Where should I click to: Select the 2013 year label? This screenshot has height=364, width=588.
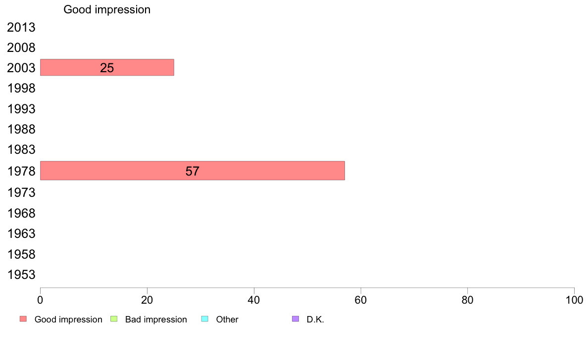pyautogui.click(x=21, y=27)
